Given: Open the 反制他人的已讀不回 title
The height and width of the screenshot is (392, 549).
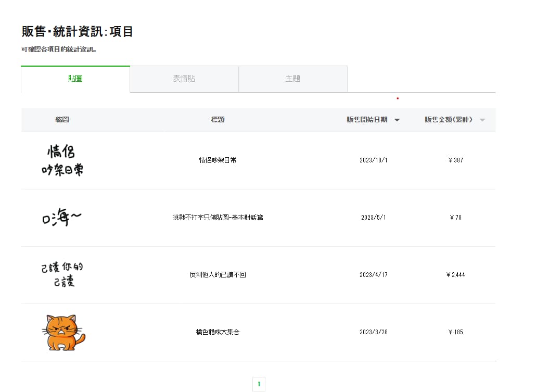Looking at the screenshot, I should (218, 275).
